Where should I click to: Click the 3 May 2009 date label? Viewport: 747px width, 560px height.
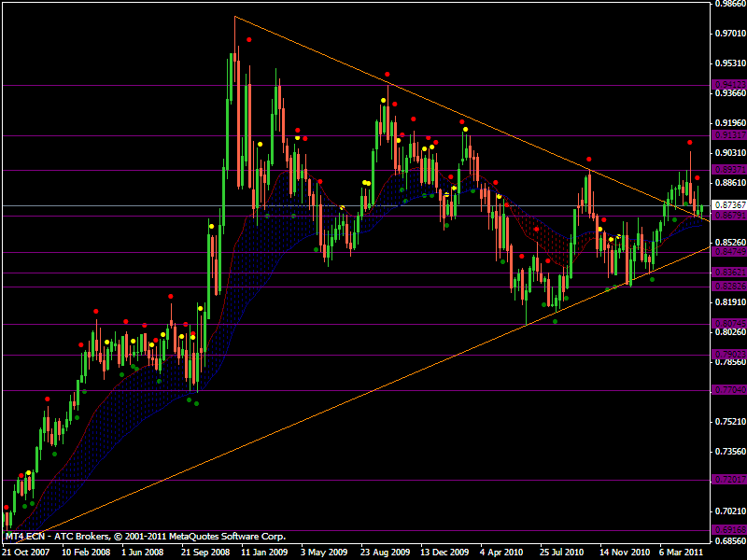324,553
